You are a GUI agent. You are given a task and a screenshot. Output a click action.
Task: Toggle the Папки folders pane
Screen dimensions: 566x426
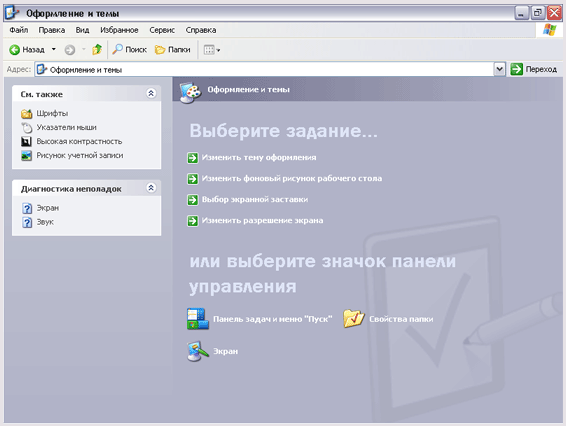(x=173, y=49)
